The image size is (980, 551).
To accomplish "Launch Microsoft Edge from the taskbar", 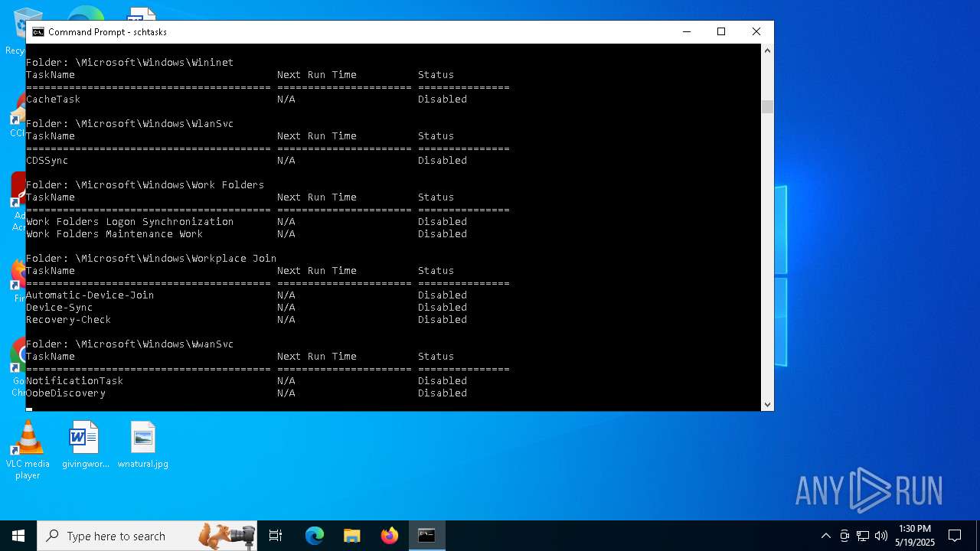I will click(x=315, y=536).
